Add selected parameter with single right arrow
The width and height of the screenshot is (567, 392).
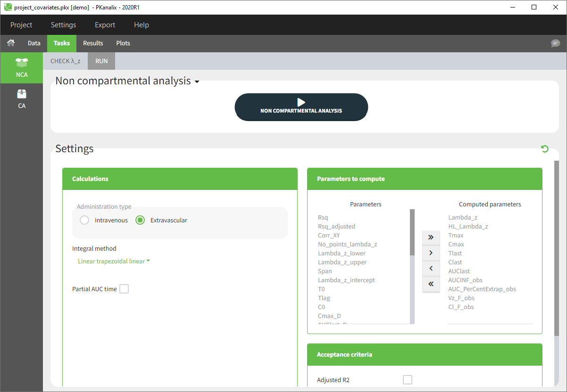(x=430, y=253)
